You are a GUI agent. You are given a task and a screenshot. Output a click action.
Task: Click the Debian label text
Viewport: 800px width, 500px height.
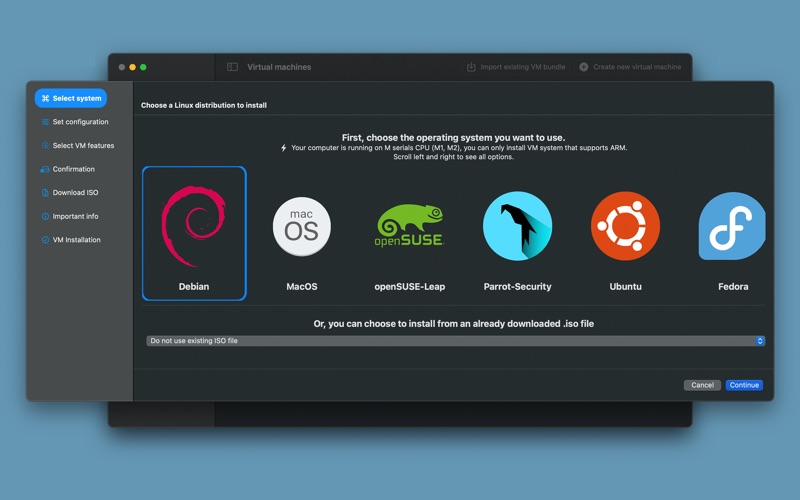coord(194,287)
